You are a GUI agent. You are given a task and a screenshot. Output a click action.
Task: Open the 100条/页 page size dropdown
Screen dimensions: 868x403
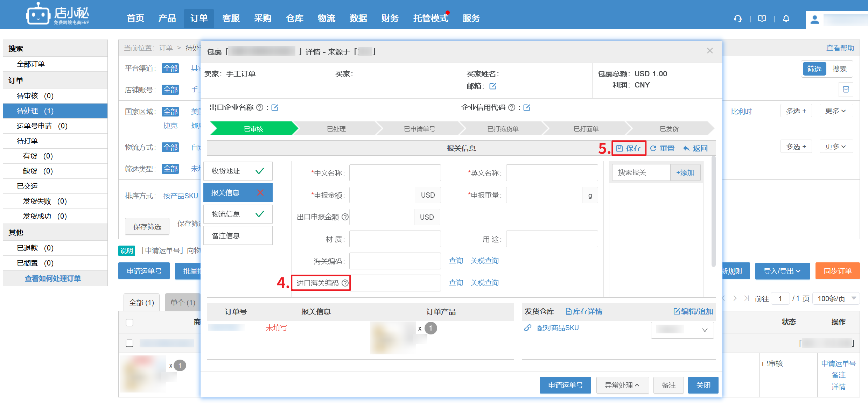[x=836, y=298]
